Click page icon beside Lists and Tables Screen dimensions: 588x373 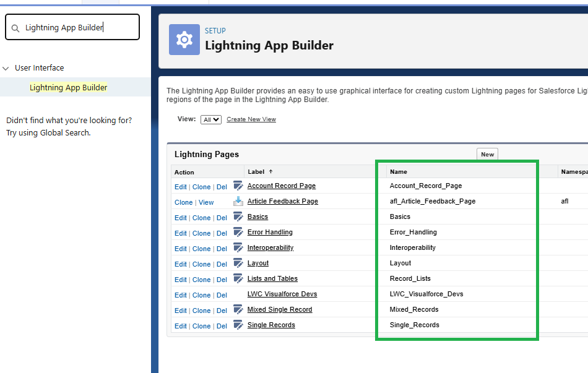tap(238, 278)
